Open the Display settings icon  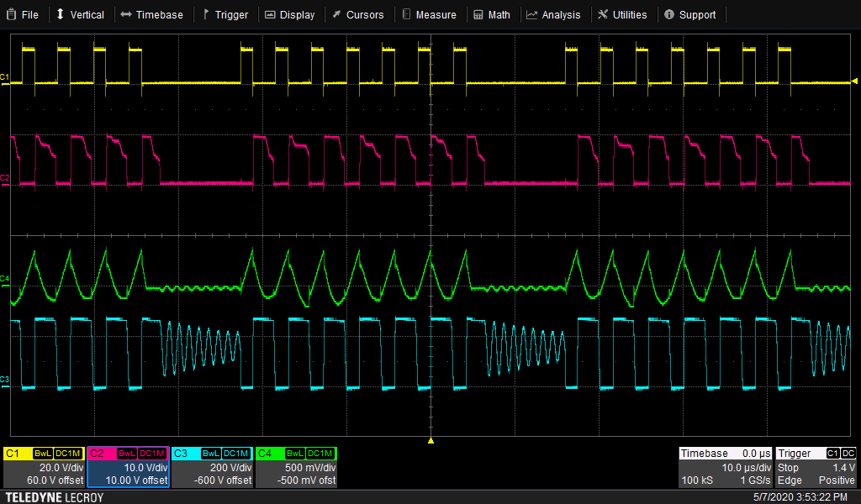(269, 14)
